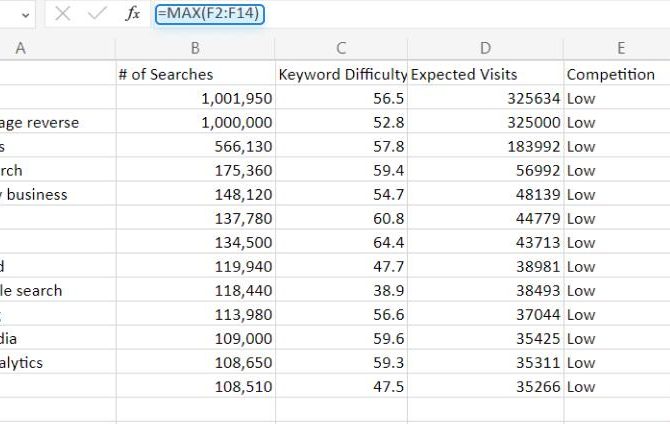Click the cell with value 325634
Viewport: 670px width, 424px height.
[485, 98]
